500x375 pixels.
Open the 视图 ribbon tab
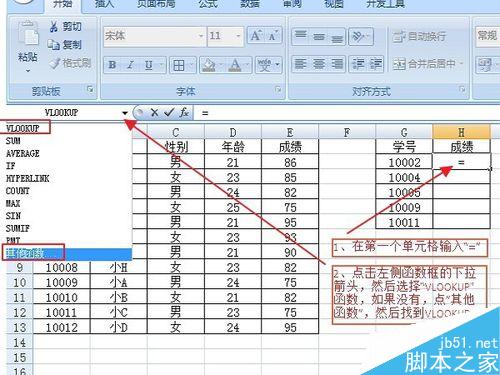[334, 4]
